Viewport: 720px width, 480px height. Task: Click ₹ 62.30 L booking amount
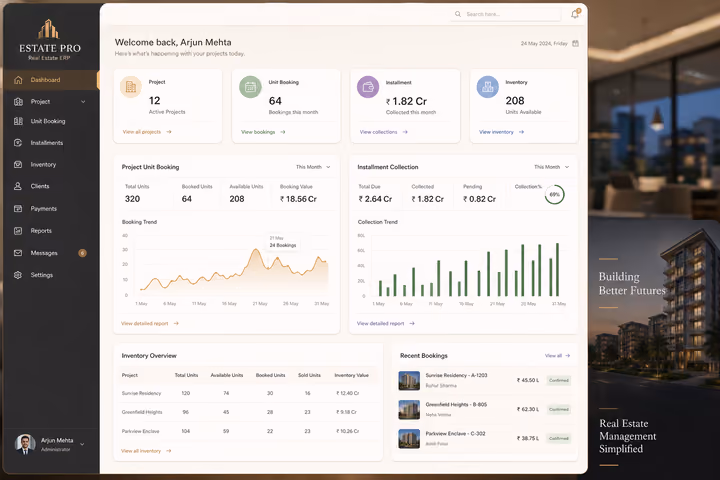point(528,409)
